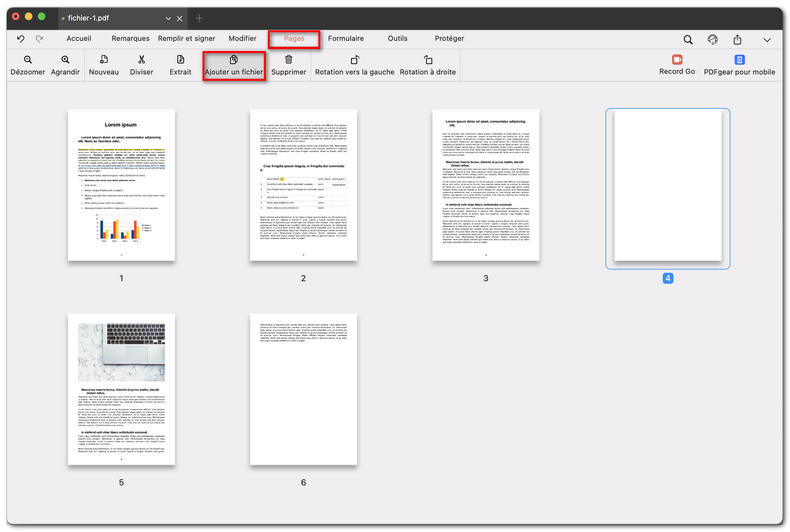Select page 5 thumbnail with laptop image
Screen dimensions: 790x532
click(x=121, y=389)
